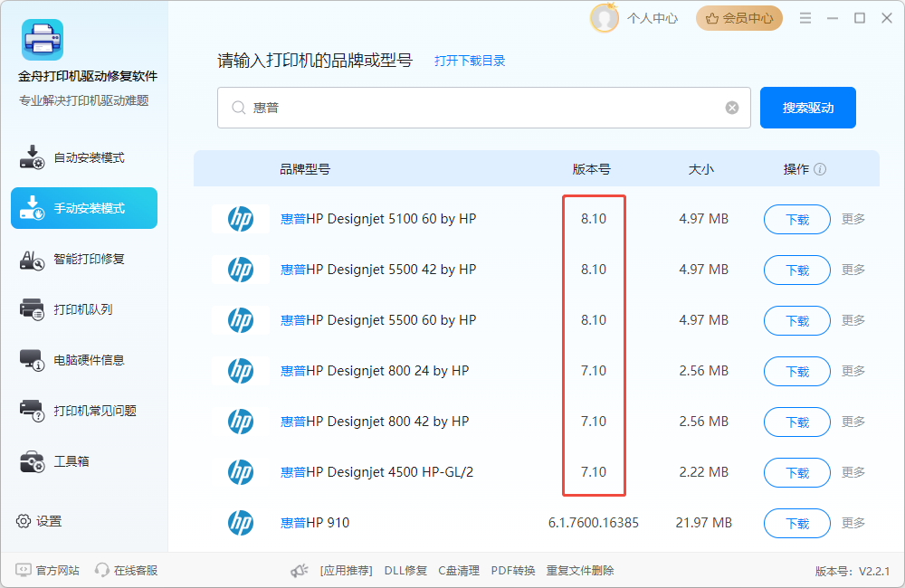Expand 更多 for Designjet 800 42

point(853,422)
